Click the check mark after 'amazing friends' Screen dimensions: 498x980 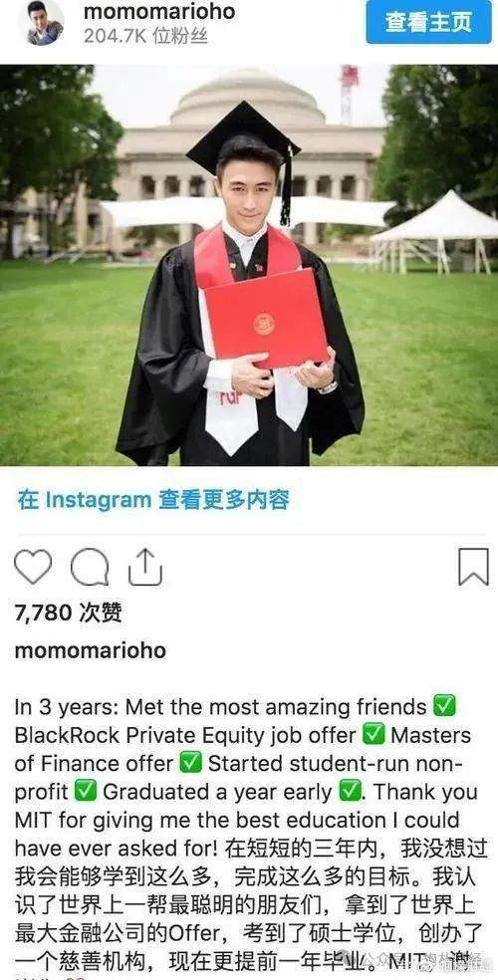click(444, 707)
